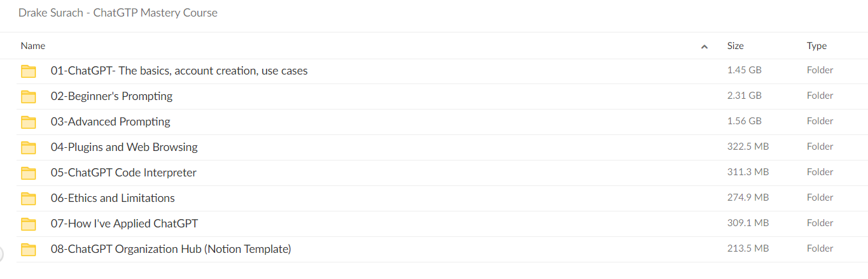Open the 03-Advanced Prompting folder name

point(111,122)
